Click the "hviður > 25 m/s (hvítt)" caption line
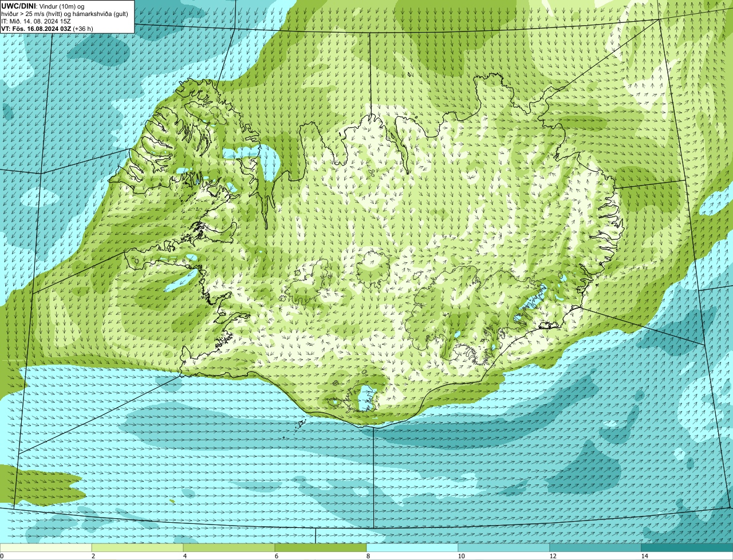This screenshot has width=733, height=560. pyautogui.click(x=65, y=13)
